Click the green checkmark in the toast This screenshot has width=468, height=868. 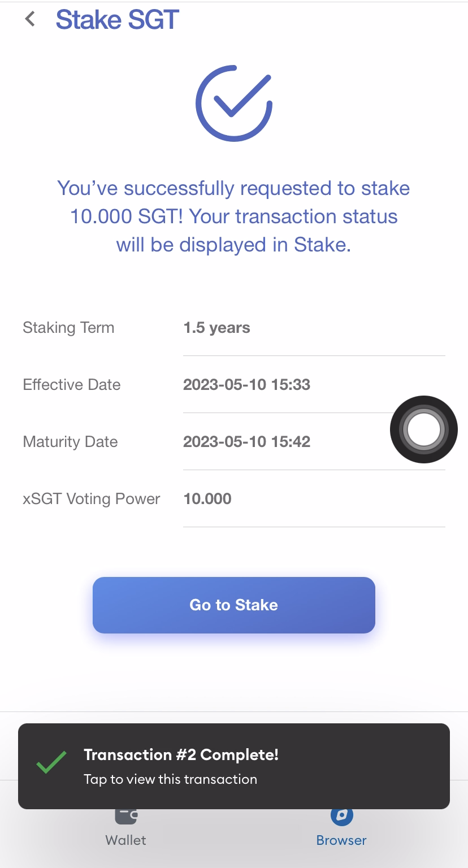pos(51,763)
